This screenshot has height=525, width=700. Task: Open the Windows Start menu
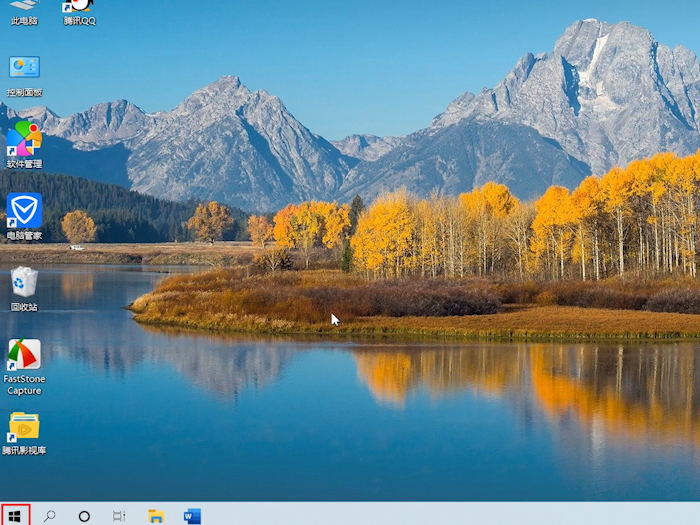pyautogui.click(x=15, y=515)
